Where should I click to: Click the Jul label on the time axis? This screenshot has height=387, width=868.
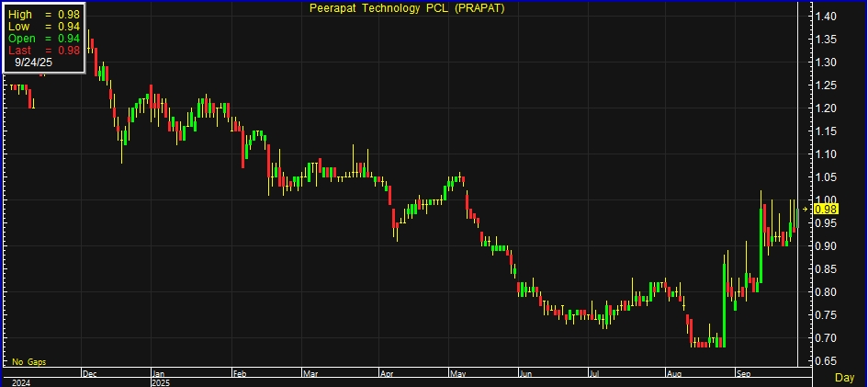[x=595, y=374]
